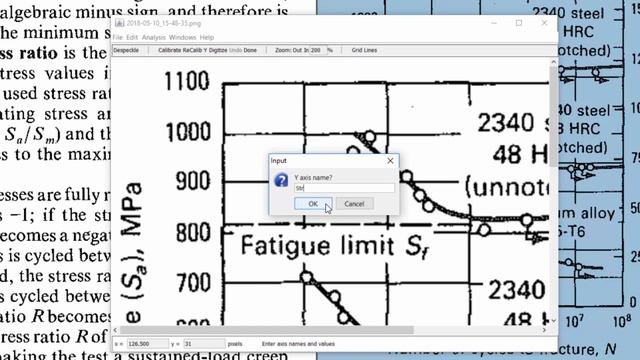Click the question mark icon in Input dialog
Viewport: 640px width, 360px height.
click(281, 180)
